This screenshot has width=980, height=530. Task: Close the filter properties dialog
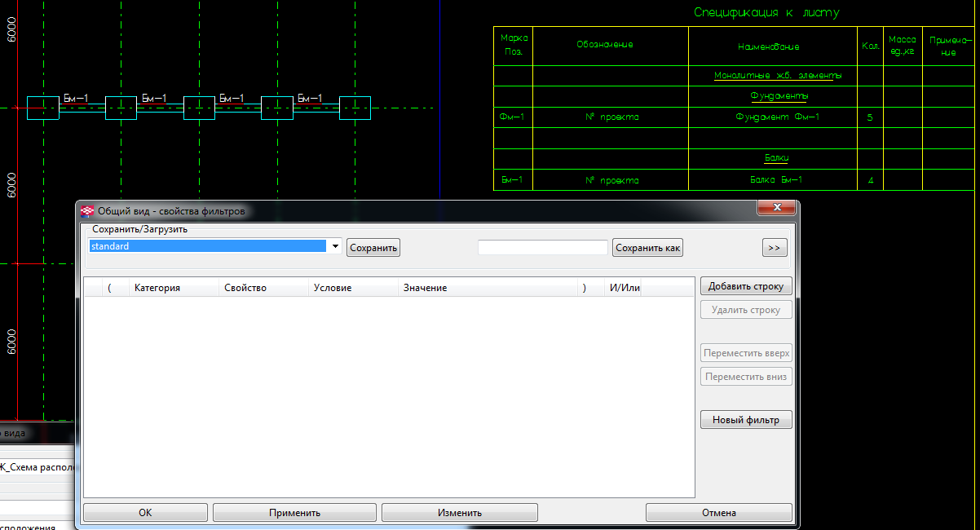(x=776, y=208)
